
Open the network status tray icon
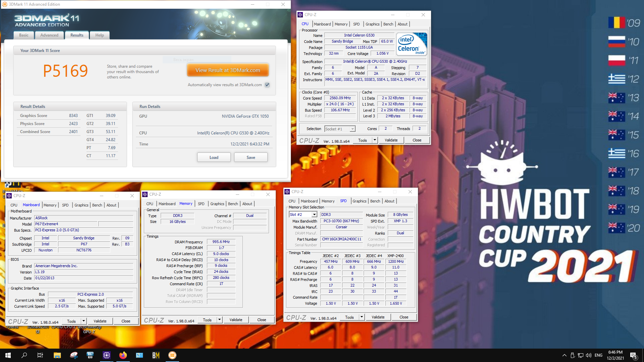pos(581,355)
